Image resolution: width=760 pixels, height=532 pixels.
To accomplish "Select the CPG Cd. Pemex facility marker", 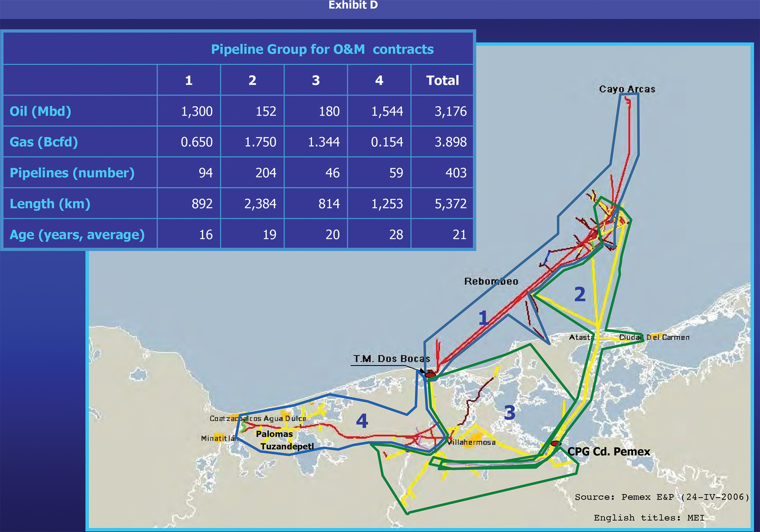I will coord(556,444).
